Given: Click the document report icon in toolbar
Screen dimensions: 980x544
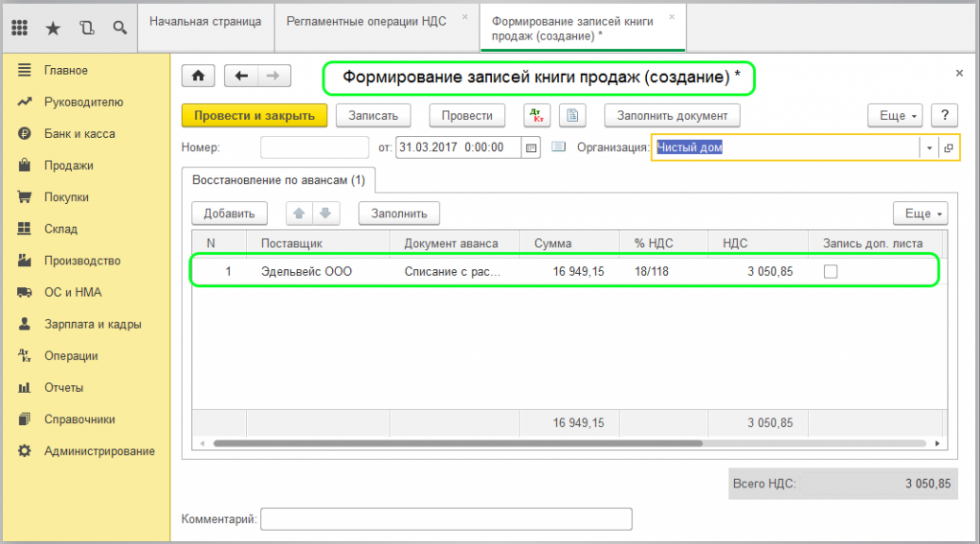Looking at the screenshot, I should (x=572, y=116).
